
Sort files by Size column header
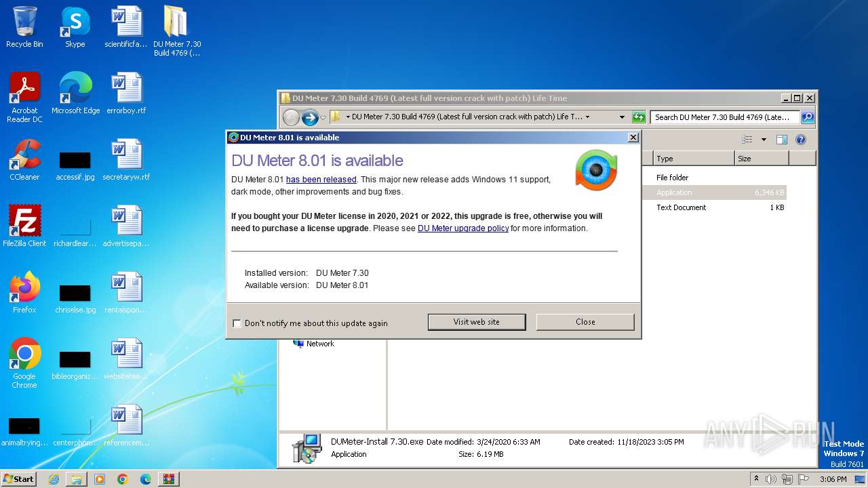762,159
